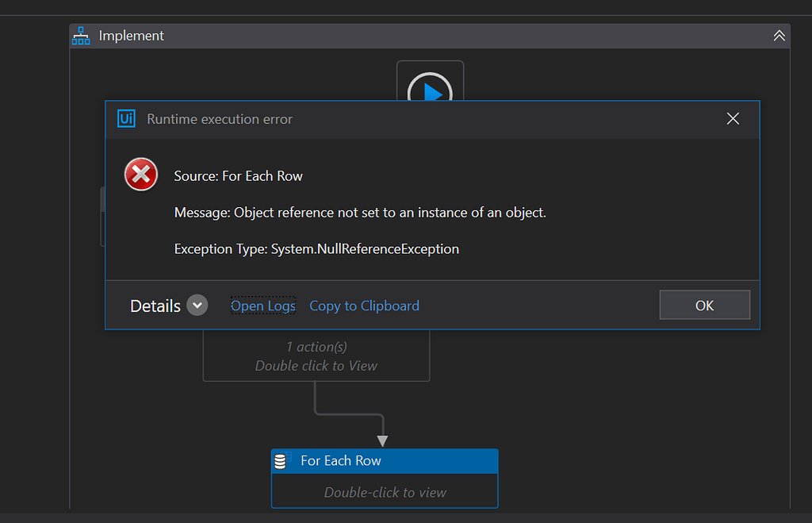The image size is (812, 523).
Task: Open Logs from the error dialog
Action: pyautogui.click(x=262, y=306)
